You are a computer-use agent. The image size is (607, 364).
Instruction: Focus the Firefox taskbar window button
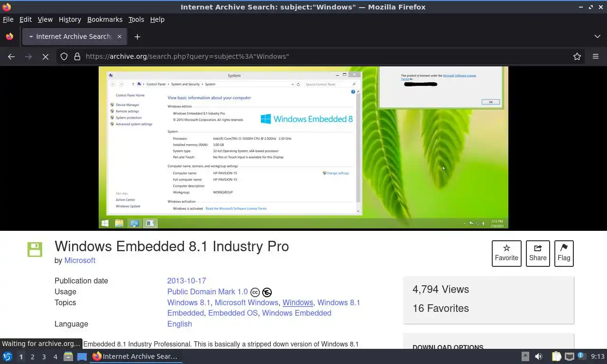[136, 356]
